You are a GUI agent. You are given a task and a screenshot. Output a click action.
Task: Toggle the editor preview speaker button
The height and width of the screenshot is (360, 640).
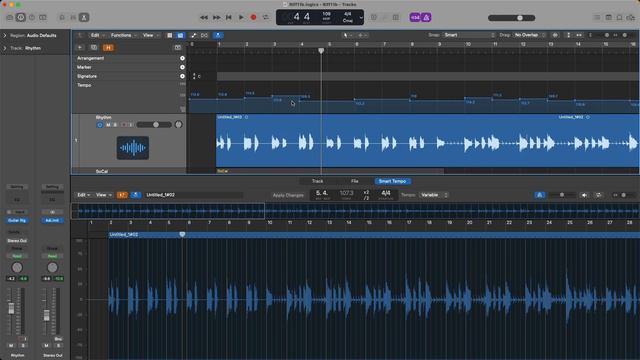[x=584, y=196]
